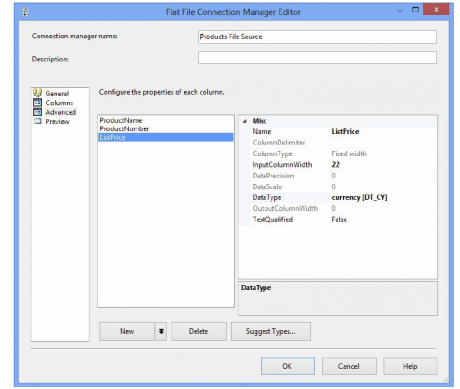Select the Advanced page label
Image resolution: width=460 pixels, height=389 pixels.
60,112
